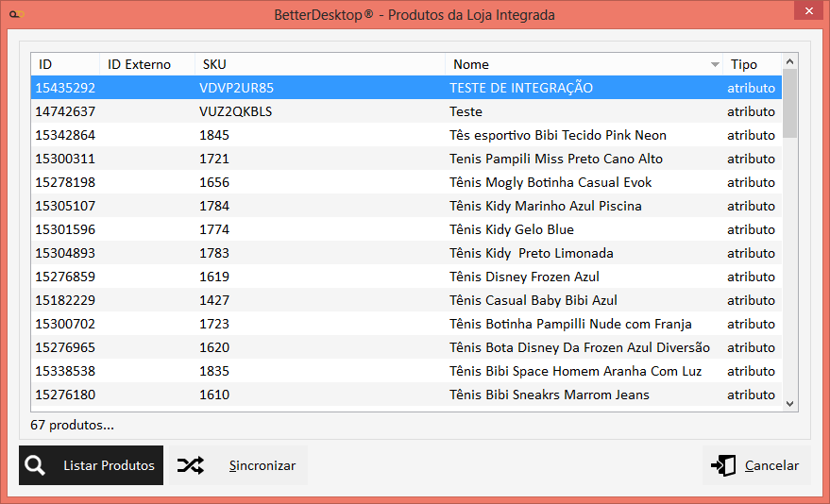The width and height of the screenshot is (830, 504).
Task: Click the scrollbar up arrow
Action: (790, 61)
